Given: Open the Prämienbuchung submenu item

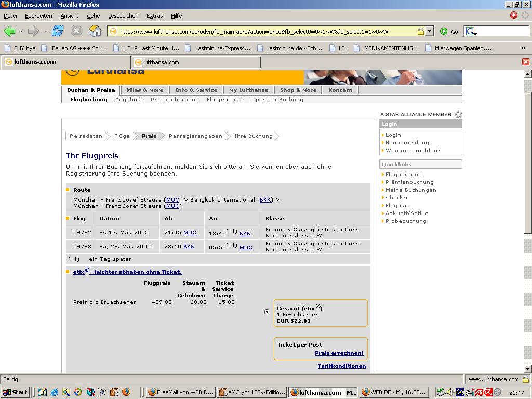Looking at the screenshot, I should (x=175, y=99).
